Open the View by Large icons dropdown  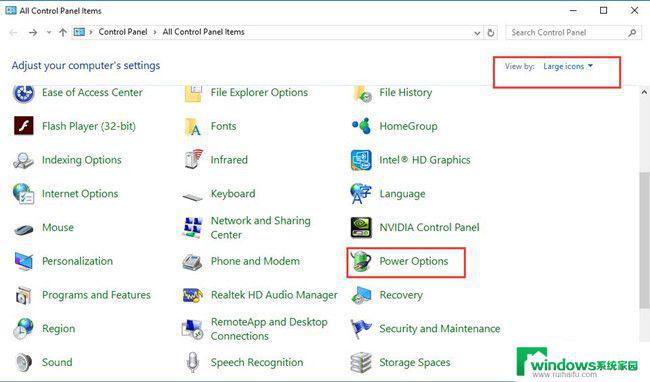point(568,66)
